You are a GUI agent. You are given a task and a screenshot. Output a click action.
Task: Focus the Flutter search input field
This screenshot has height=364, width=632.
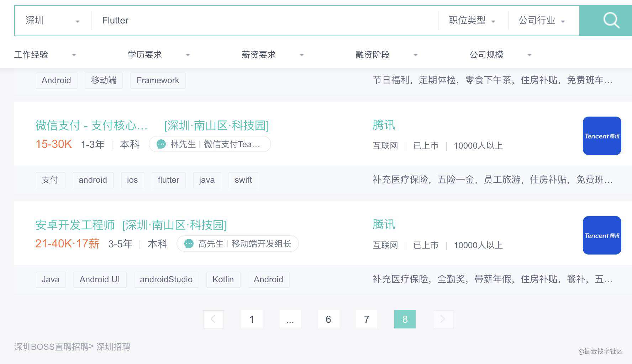point(265,21)
